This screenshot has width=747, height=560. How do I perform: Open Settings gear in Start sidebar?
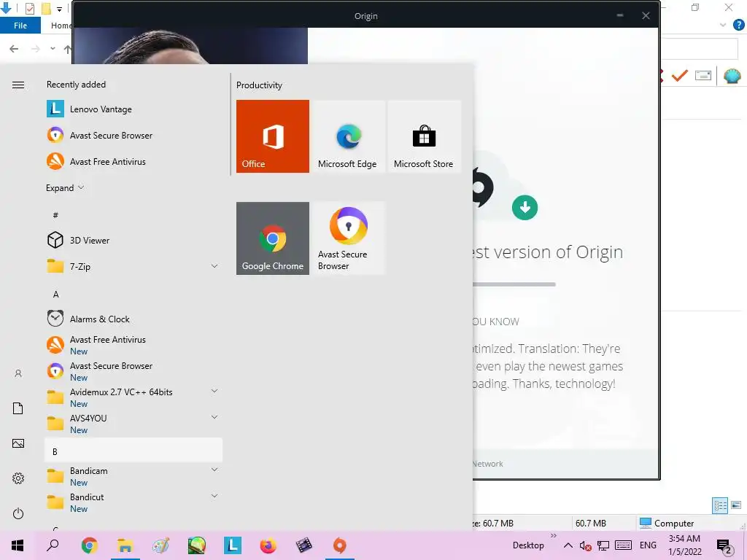18,478
